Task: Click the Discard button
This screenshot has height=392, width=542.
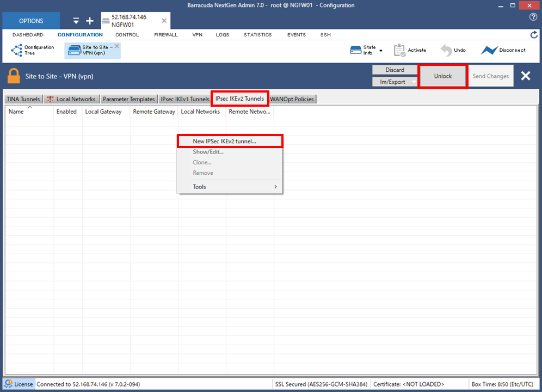Action: (395, 70)
